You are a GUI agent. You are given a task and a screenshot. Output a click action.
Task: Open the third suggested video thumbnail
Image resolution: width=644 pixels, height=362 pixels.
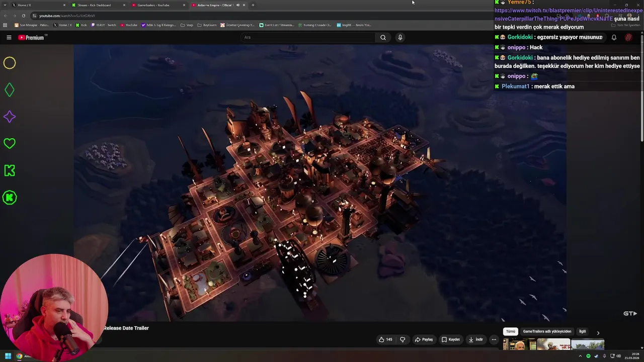[588, 345]
